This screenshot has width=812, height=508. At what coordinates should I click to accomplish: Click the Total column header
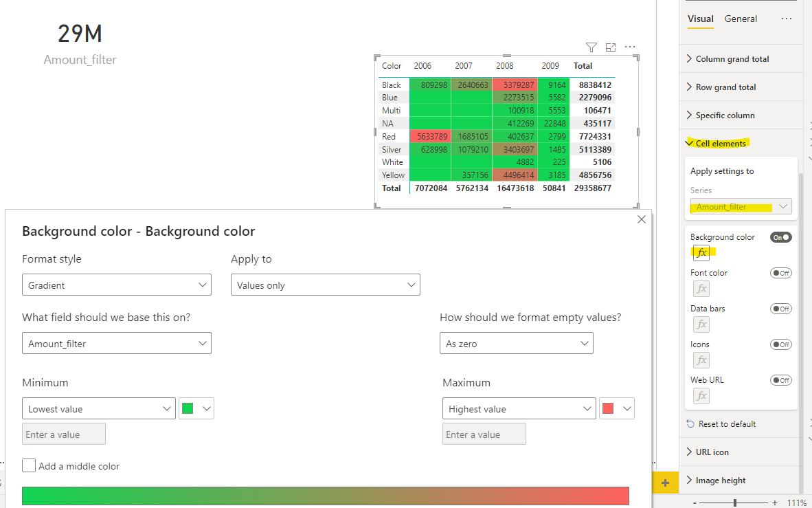583,66
